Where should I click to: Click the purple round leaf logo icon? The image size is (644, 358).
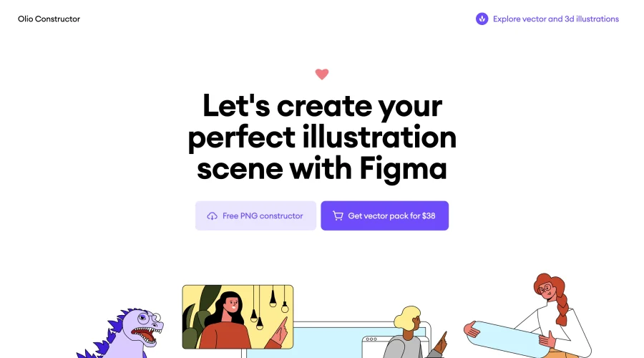point(482,19)
